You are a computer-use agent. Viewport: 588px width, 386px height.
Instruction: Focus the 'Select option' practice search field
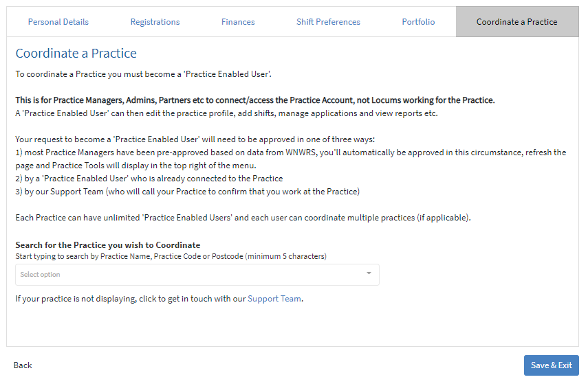(x=197, y=275)
